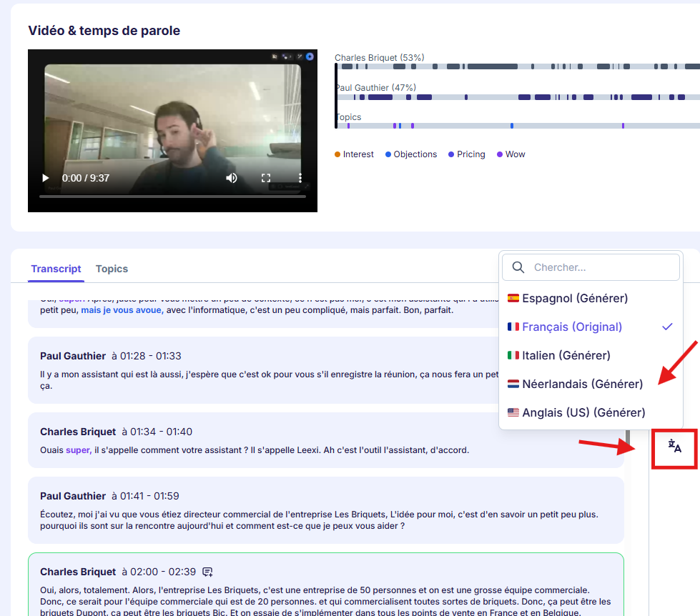The width and height of the screenshot is (700, 616).
Task: Click Paul Gauthier à 01:41 - 01:59 header
Action: [x=109, y=496]
